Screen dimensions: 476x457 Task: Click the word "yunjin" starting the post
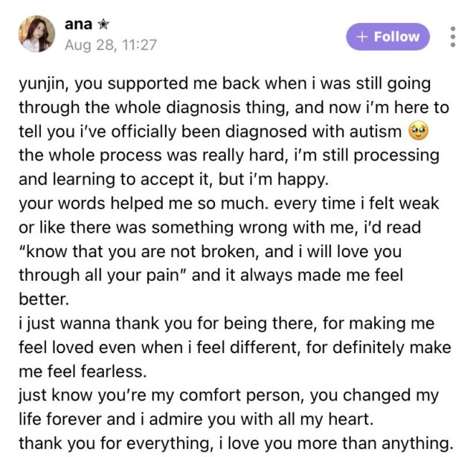[x=42, y=84]
